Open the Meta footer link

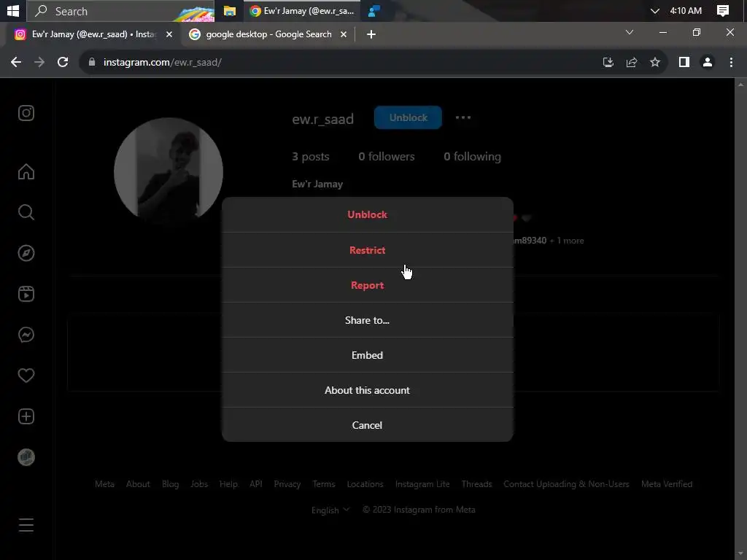(x=104, y=484)
